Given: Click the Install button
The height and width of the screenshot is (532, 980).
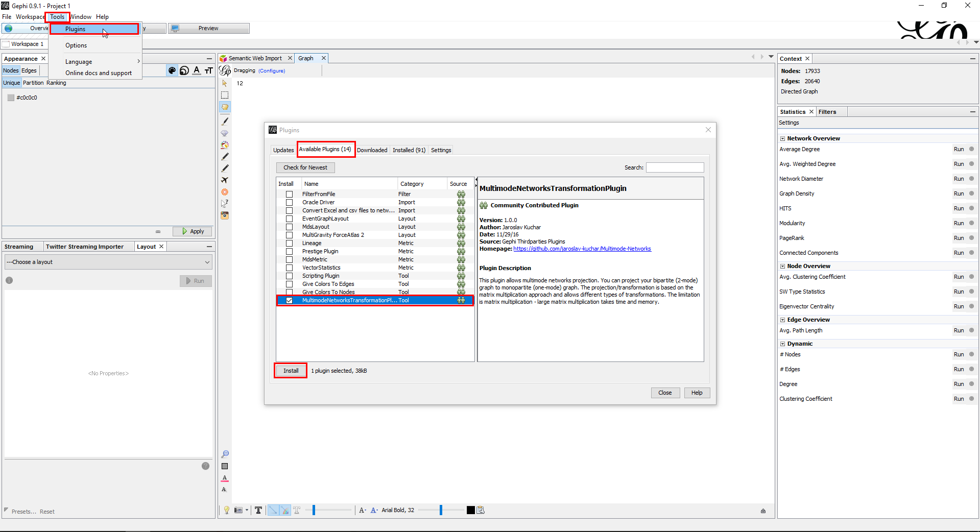Looking at the screenshot, I should coord(291,371).
